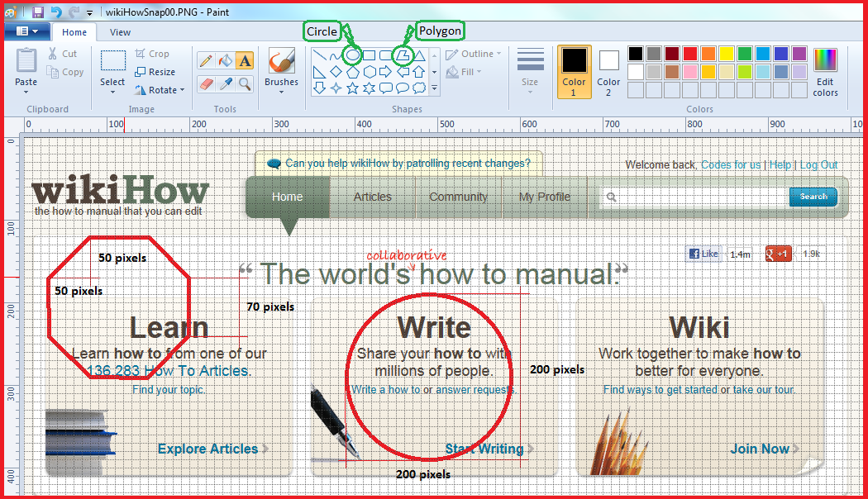Choose the yellow color swatch

pyautogui.click(x=727, y=54)
